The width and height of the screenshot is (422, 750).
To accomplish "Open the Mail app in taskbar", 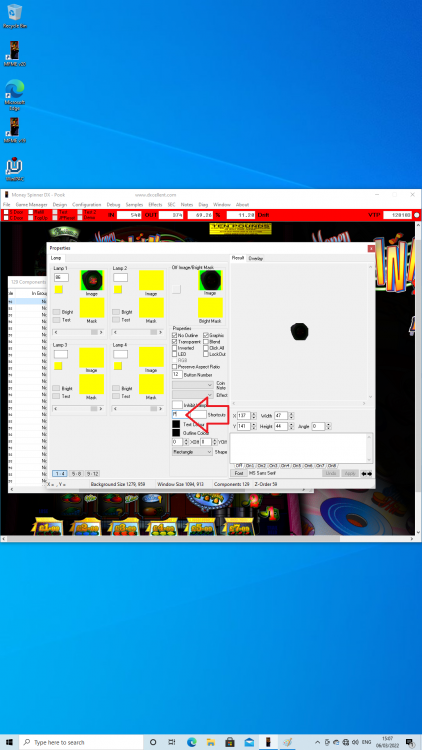I will coord(249,742).
